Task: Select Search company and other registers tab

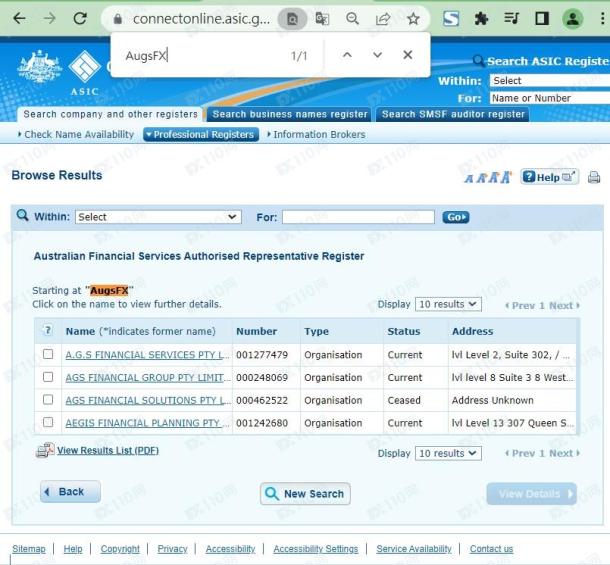Action: coord(110,114)
